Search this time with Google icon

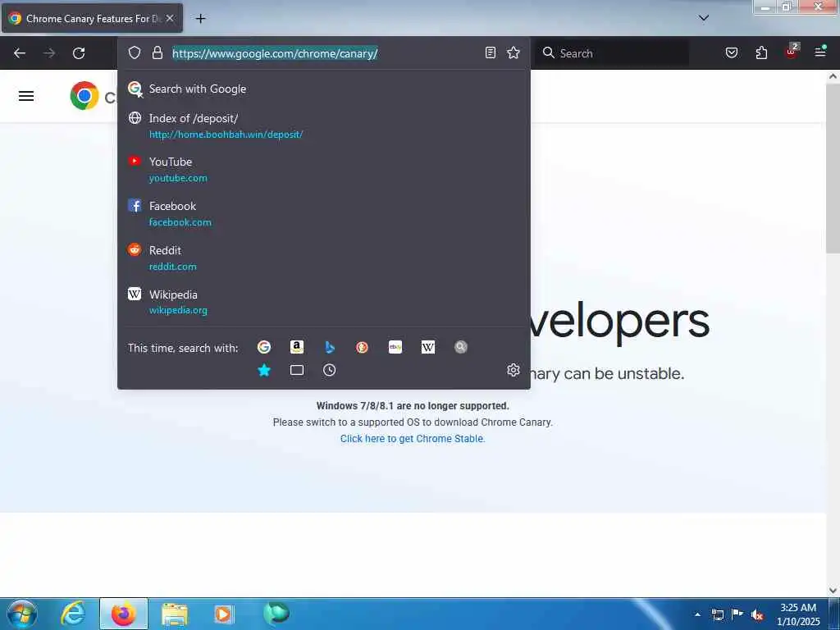pos(264,347)
